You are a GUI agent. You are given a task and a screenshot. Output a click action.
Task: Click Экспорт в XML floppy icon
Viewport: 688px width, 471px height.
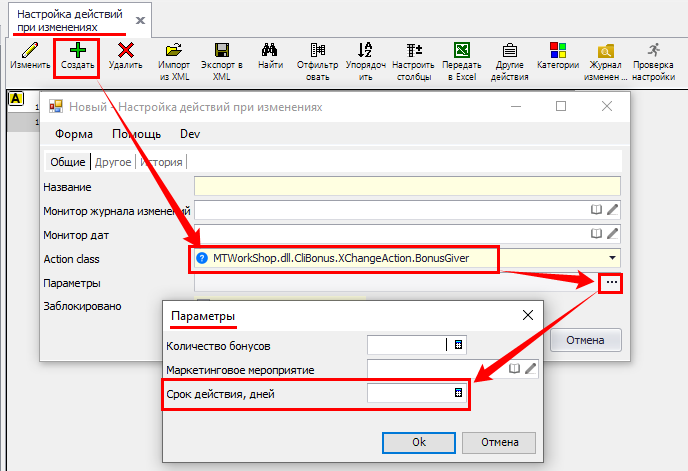coord(221,49)
